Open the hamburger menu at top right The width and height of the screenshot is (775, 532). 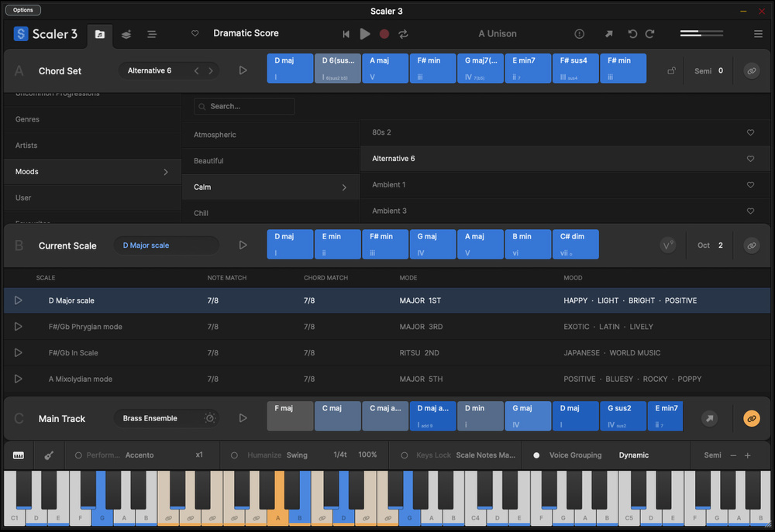[758, 34]
